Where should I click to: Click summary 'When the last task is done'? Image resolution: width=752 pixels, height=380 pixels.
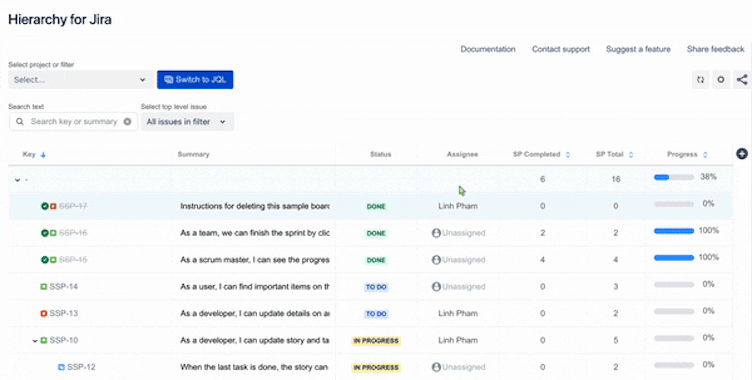254,368
